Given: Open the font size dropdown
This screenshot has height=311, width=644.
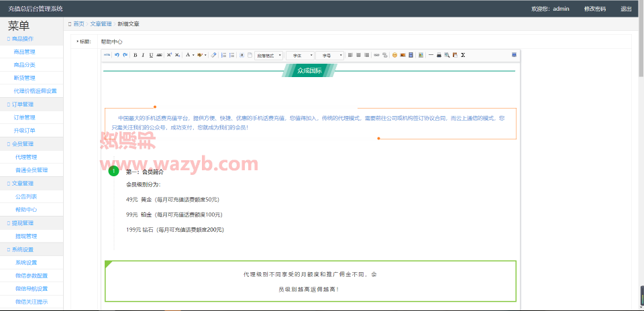Looking at the screenshot, I should tap(330, 55).
